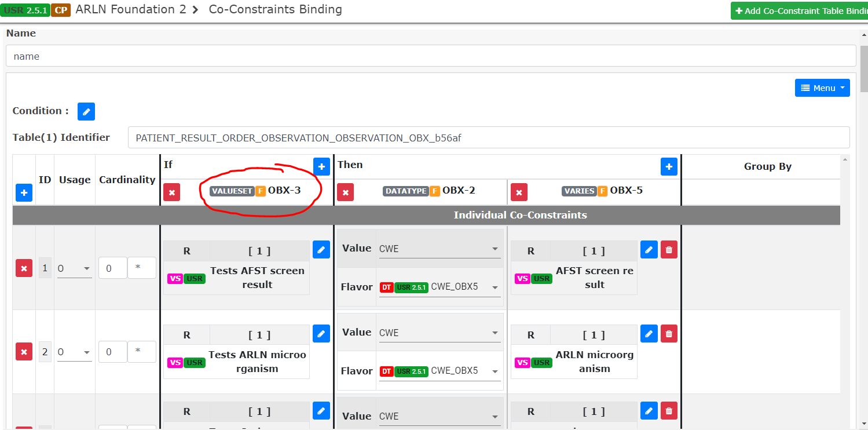This screenshot has width=868, height=430.
Task: Open the Usage dropdown for row 1
Action: click(74, 267)
